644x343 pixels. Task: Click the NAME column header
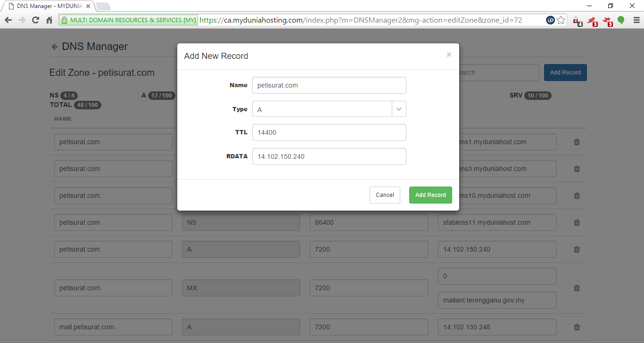pos(63,119)
